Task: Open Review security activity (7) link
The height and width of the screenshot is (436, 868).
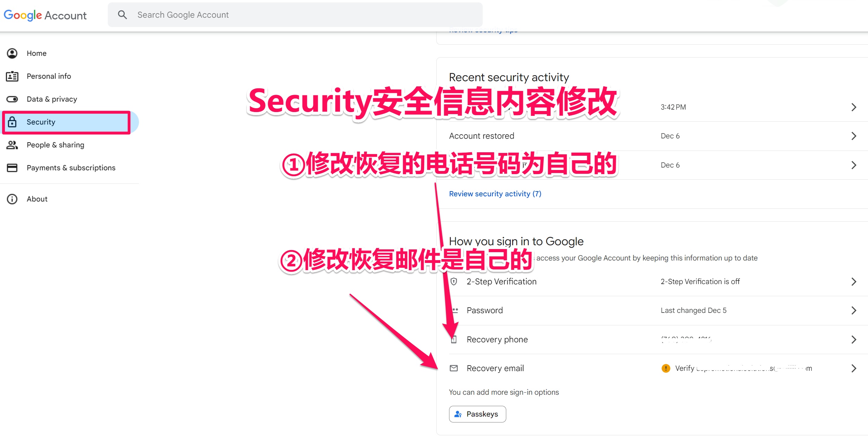Action: [495, 194]
